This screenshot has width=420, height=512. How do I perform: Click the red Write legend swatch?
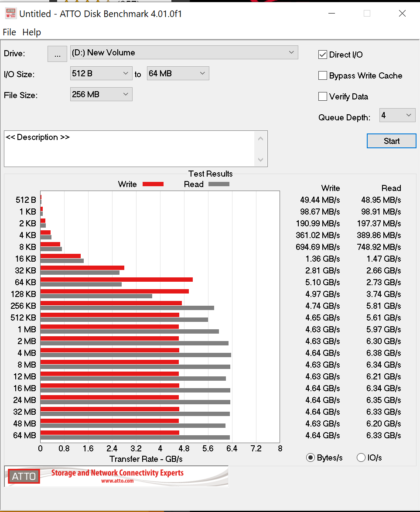pyautogui.click(x=153, y=184)
